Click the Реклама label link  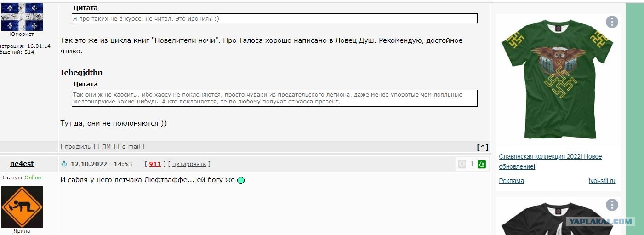[x=511, y=181]
